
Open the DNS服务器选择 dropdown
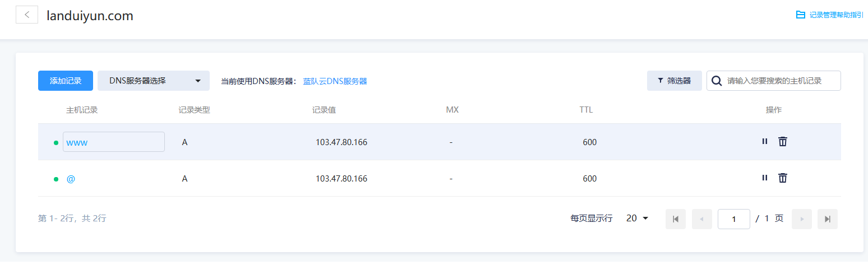154,81
